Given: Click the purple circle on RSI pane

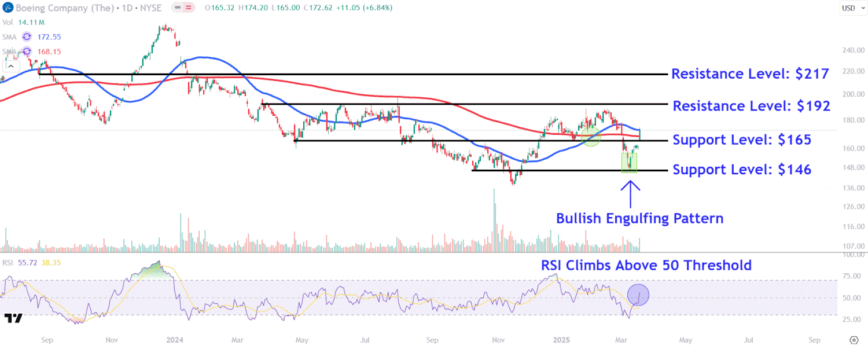Looking at the screenshot, I should (638, 295).
